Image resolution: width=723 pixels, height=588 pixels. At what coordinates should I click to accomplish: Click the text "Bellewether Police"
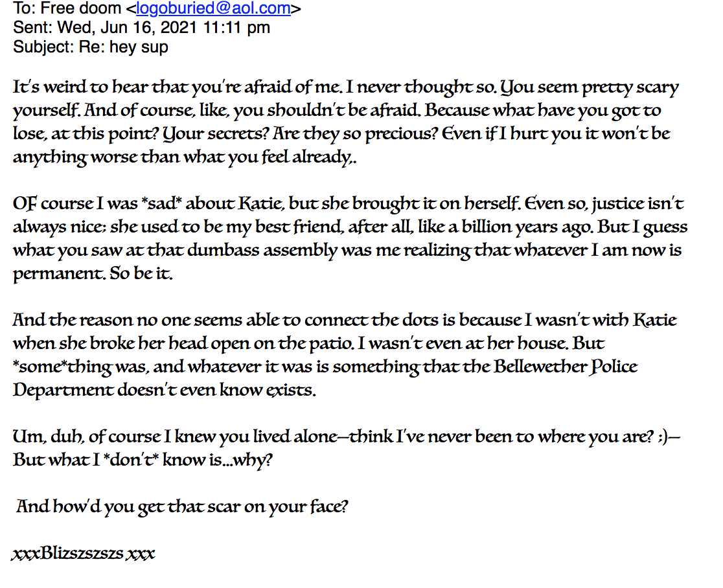[566, 367]
